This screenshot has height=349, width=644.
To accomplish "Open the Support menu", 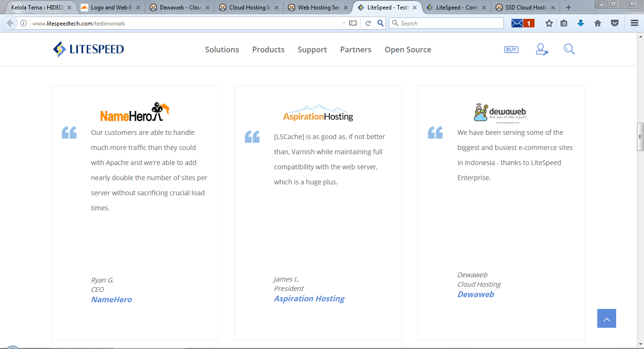I will 312,50.
